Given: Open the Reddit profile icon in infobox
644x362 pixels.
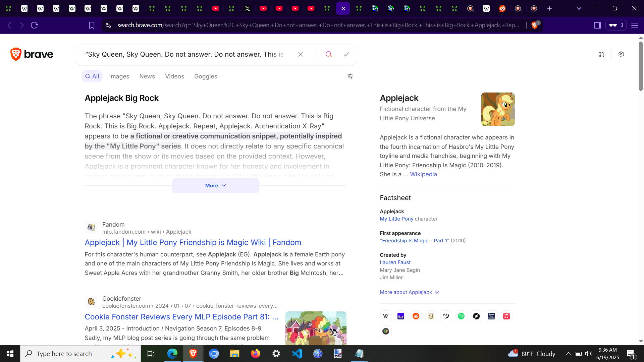Looking at the screenshot, I should (x=416, y=316).
